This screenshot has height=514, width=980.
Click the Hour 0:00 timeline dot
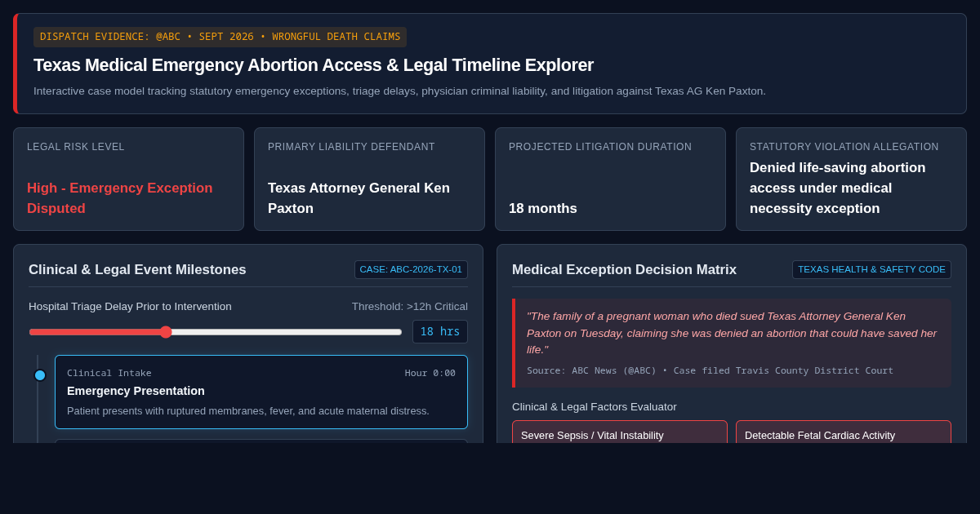tap(40, 375)
